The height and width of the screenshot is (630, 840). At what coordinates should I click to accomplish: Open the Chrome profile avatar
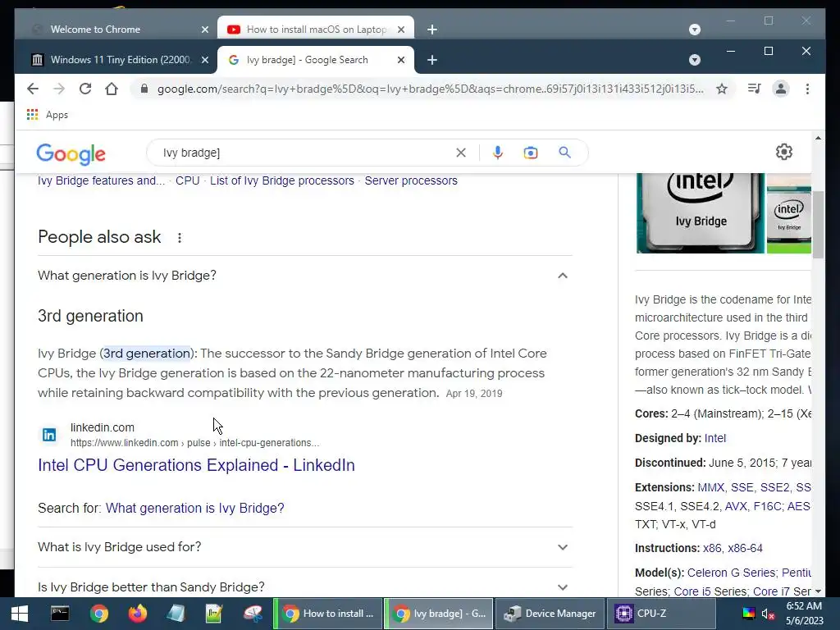[x=781, y=89]
